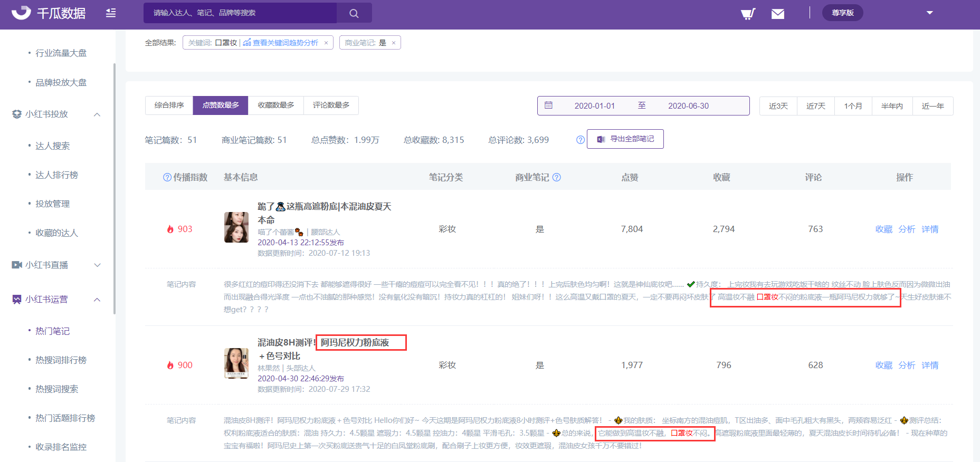This screenshot has width=980, height=462.
Task: Choose the 近7天 range option
Action: point(816,106)
